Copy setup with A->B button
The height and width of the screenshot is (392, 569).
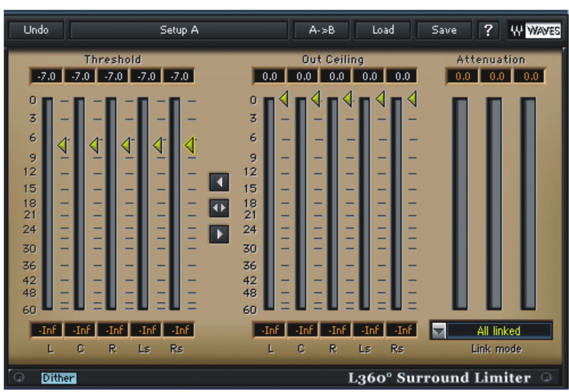pyautogui.click(x=322, y=30)
